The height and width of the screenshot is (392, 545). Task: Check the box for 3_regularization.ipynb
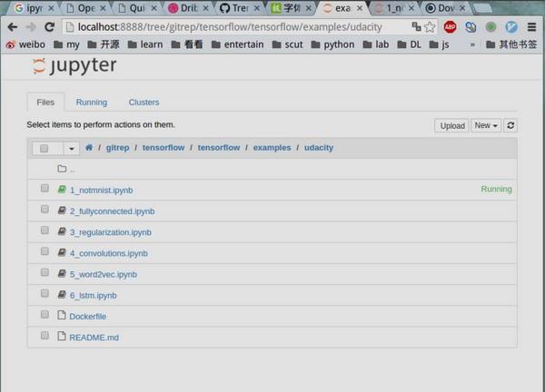[x=45, y=230]
